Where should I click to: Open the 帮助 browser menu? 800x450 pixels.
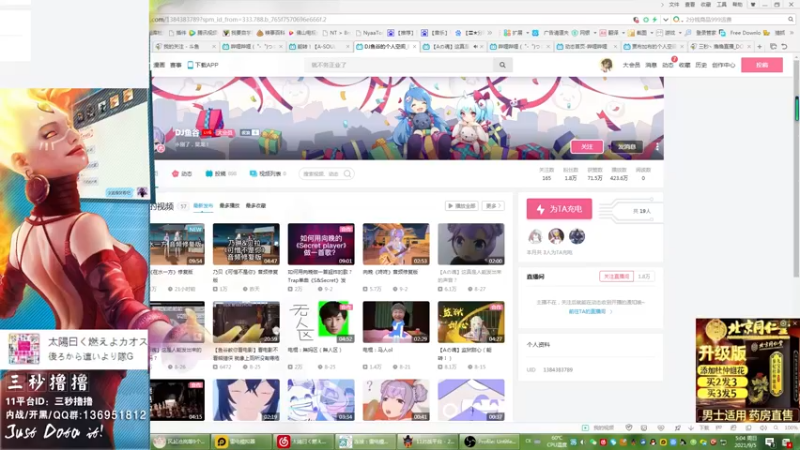[x=737, y=5]
